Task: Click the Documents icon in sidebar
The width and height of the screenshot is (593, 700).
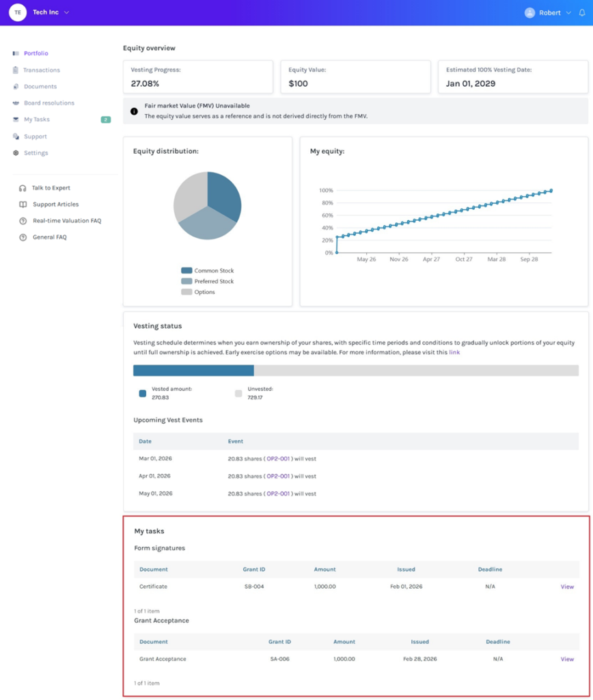Action: click(x=16, y=87)
